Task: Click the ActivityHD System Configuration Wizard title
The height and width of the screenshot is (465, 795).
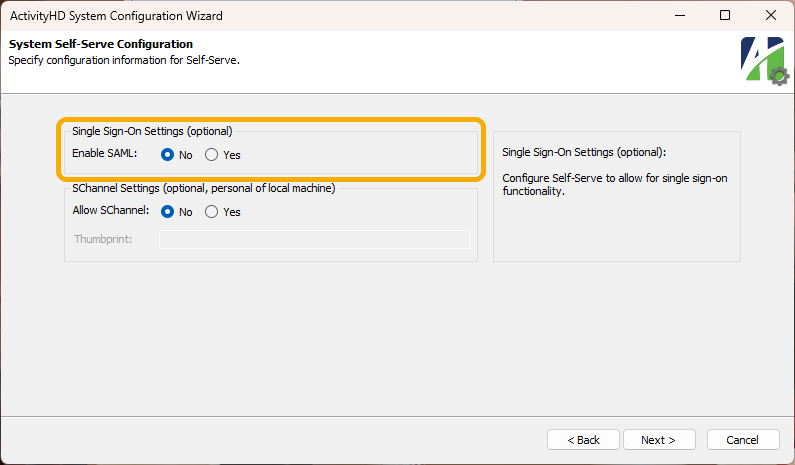Action: coord(116,16)
